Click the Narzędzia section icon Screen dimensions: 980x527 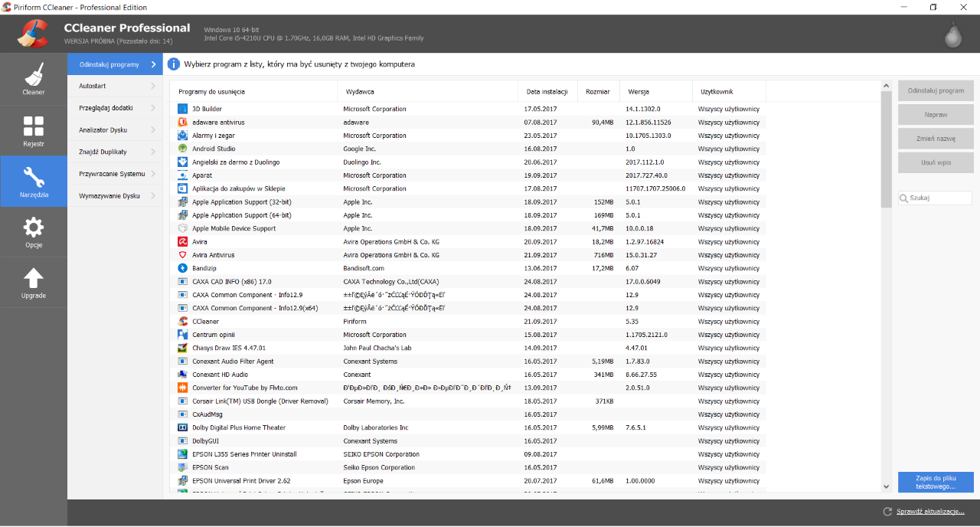33,178
